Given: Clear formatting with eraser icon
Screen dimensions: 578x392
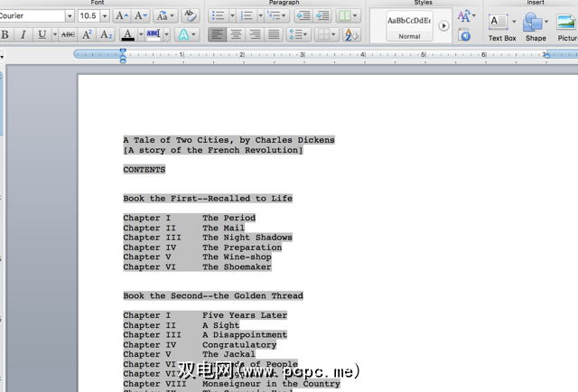Looking at the screenshot, I should (x=190, y=16).
